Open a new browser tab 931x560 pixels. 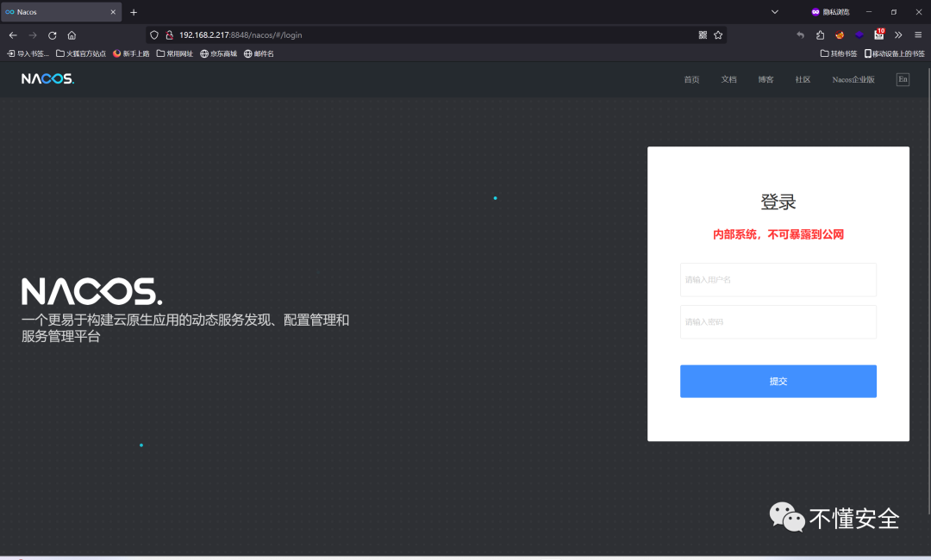click(x=134, y=12)
